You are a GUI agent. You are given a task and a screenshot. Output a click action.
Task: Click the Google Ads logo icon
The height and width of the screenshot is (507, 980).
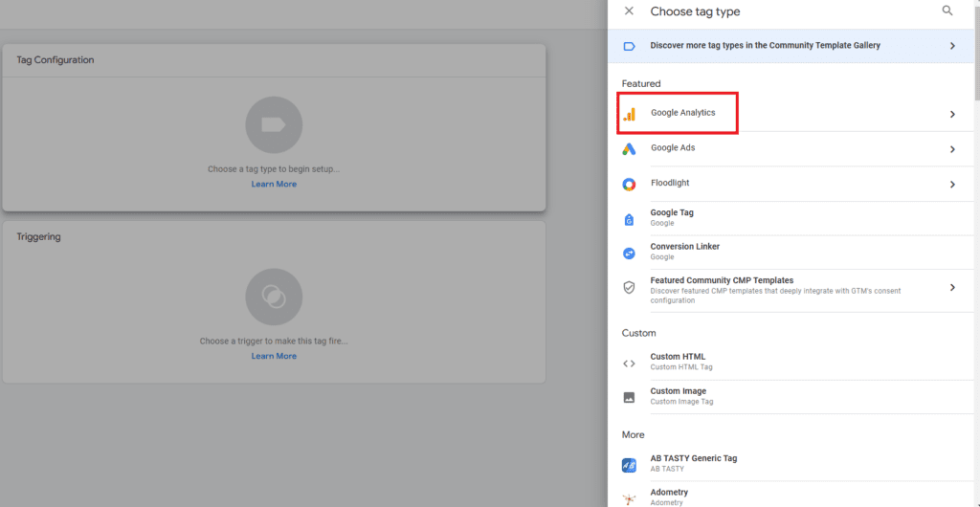point(630,148)
